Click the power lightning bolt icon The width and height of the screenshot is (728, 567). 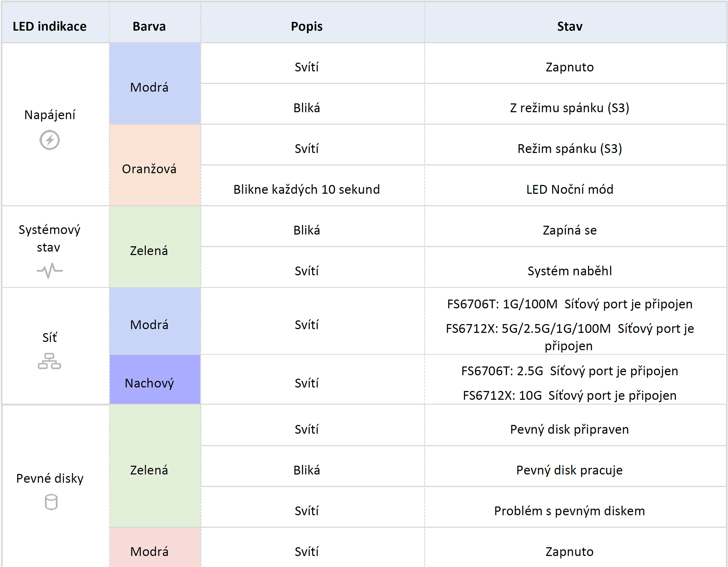coord(50,140)
